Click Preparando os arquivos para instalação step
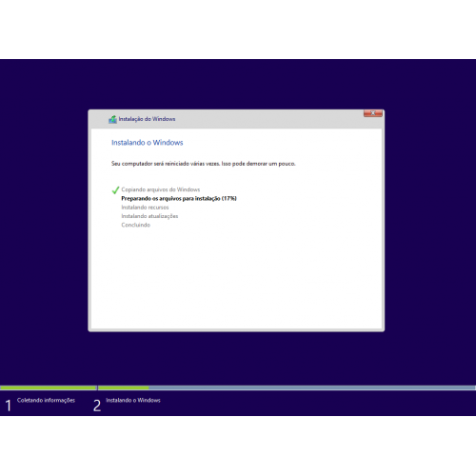Viewport: 476px width, 476px height. pos(179,198)
